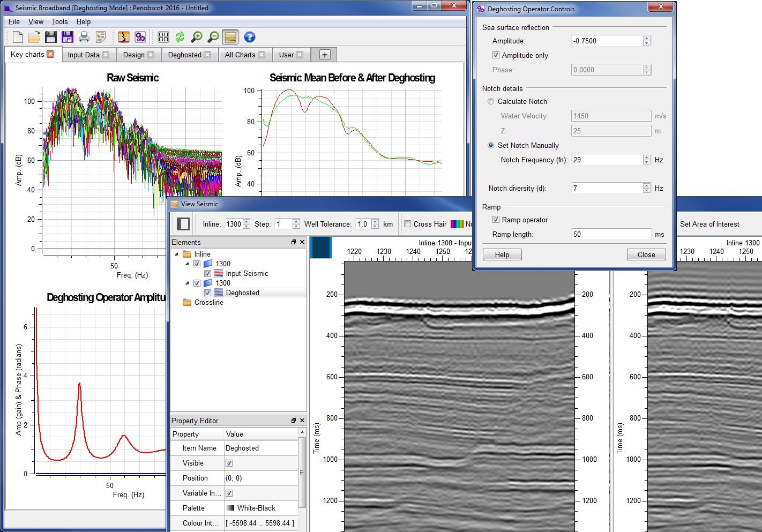This screenshot has width=762, height=532.
Task: Print using the printer icon
Action: click(84, 37)
